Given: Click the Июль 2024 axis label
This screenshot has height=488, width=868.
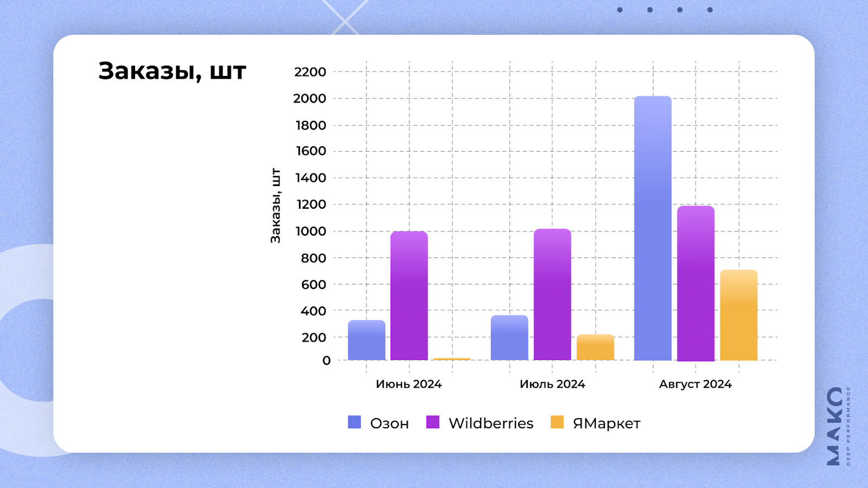Looking at the screenshot, I should coord(552,384).
